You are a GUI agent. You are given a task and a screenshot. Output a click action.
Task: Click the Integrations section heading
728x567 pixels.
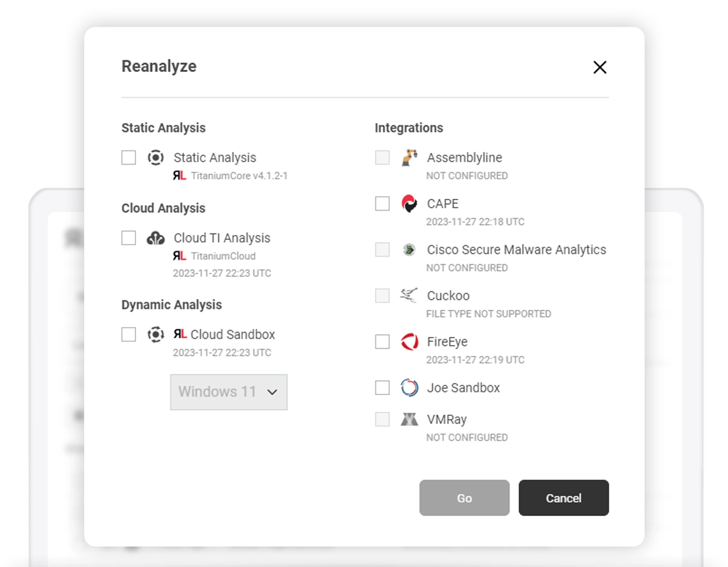point(409,128)
